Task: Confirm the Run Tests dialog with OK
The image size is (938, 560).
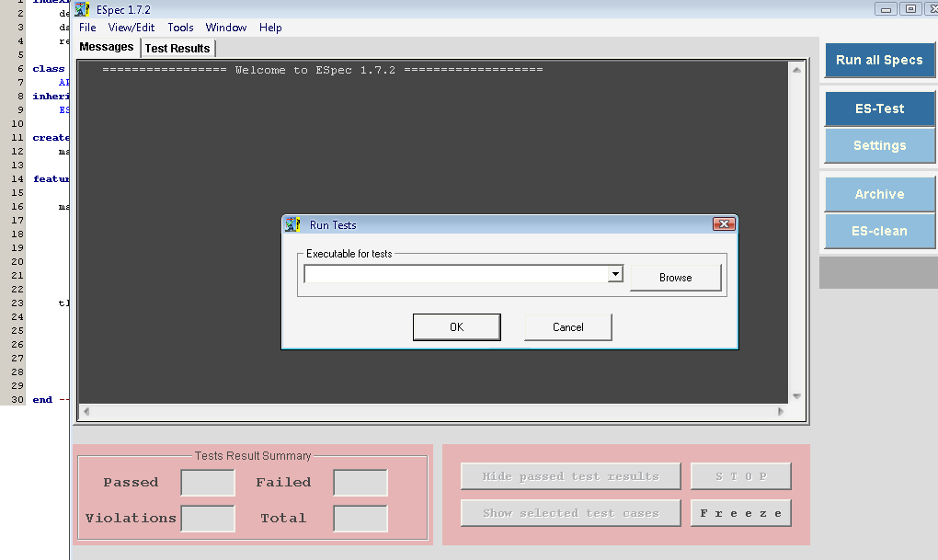Action: [x=456, y=327]
